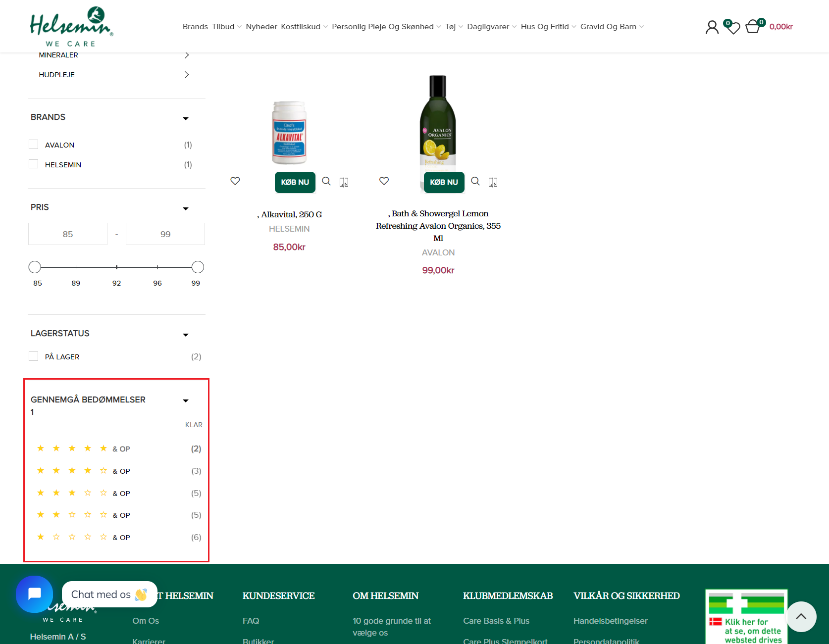
Task: Quick view Alkavital with magnifier icon
Action: (x=326, y=181)
